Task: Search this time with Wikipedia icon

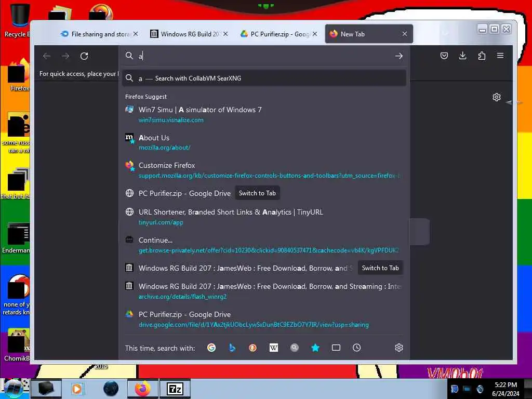Action: point(273,348)
